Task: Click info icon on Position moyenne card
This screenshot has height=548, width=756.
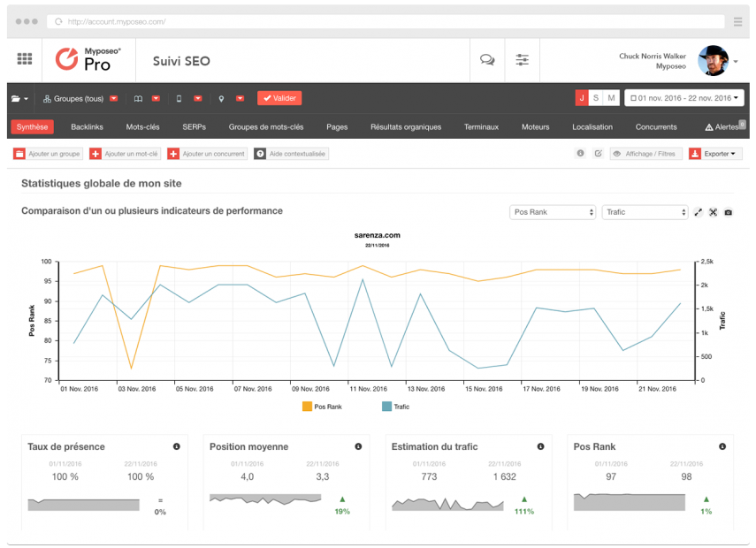Action: [x=358, y=447]
